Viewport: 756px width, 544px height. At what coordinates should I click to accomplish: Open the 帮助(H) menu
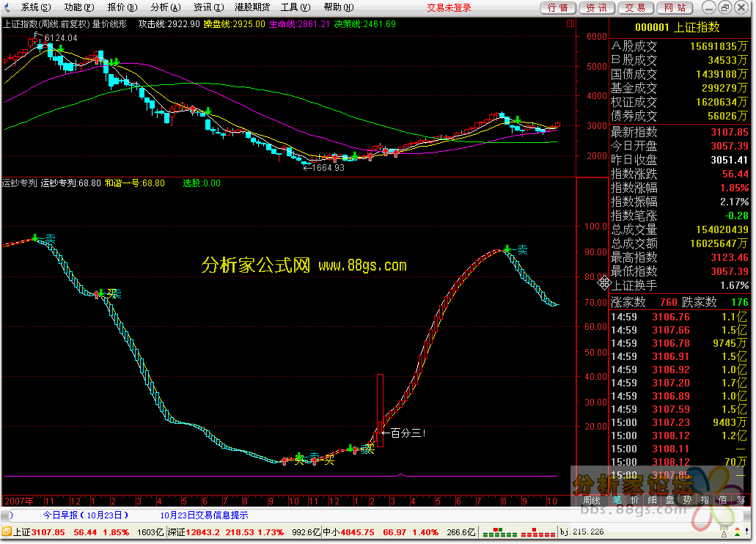[x=339, y=7]
